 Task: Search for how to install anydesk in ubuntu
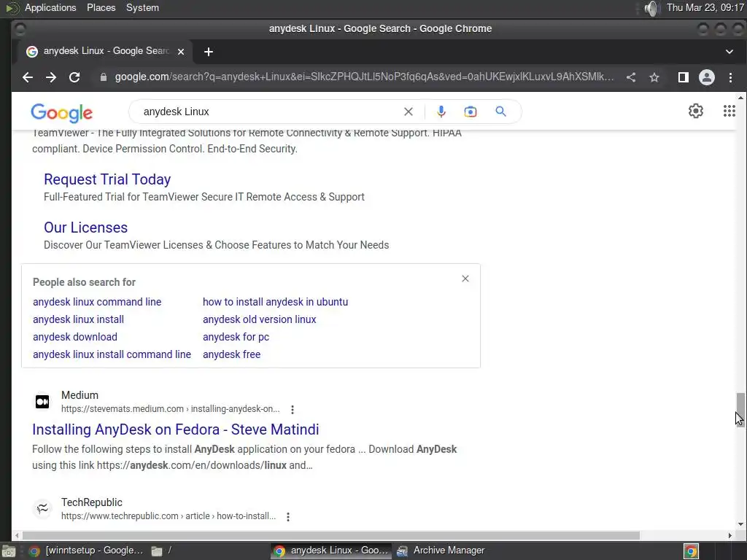tap(275, 302)
